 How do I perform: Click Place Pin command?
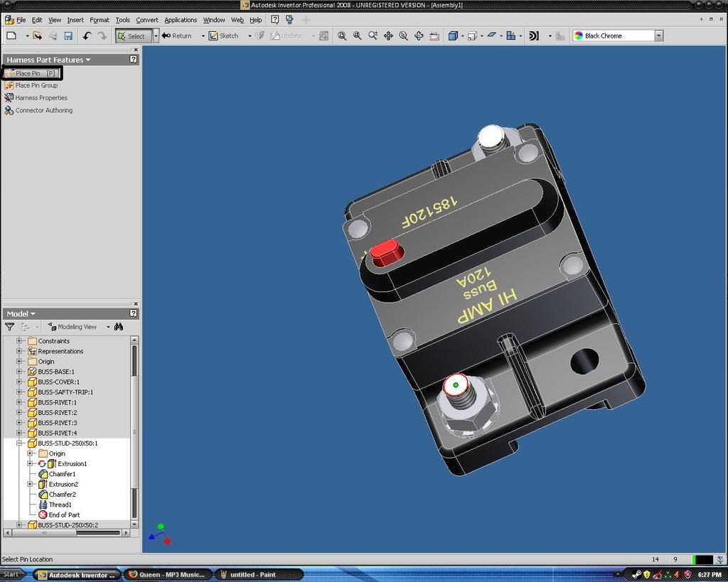tap(31, 73)
